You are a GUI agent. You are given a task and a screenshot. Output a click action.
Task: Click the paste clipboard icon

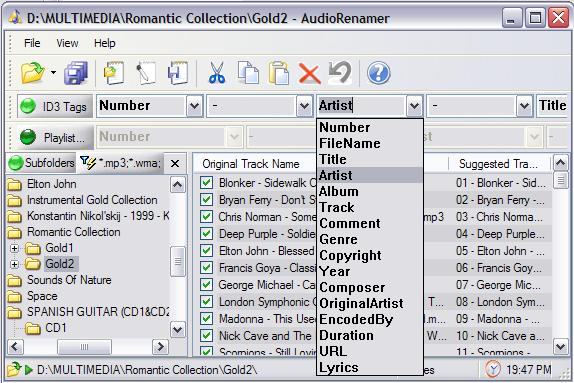click(279, 73)
